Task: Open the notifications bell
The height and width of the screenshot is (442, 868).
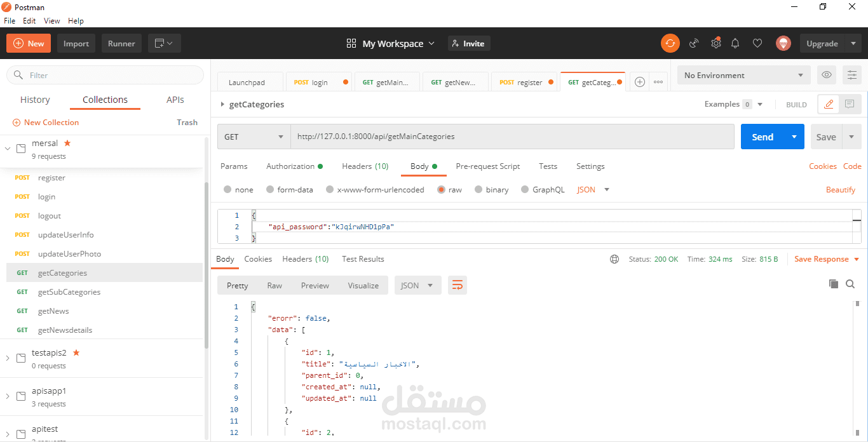Action: tap(735, 43)
